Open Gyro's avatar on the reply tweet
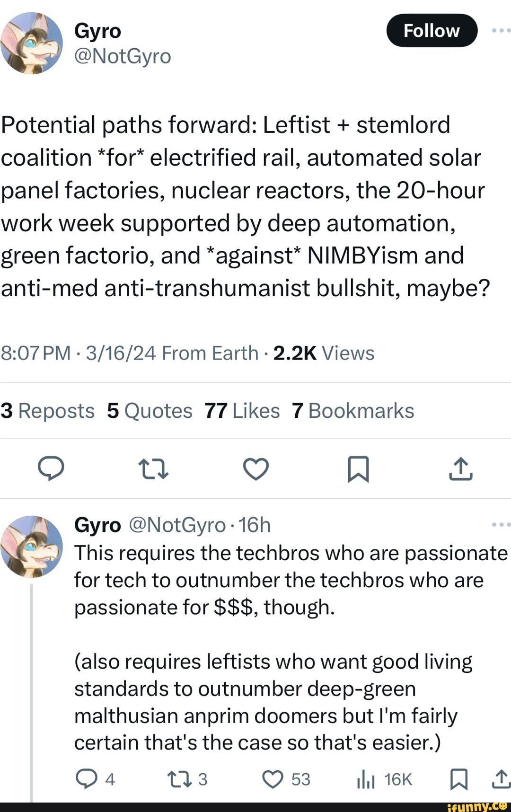This screenshot has width=511, height=812. 31,547
